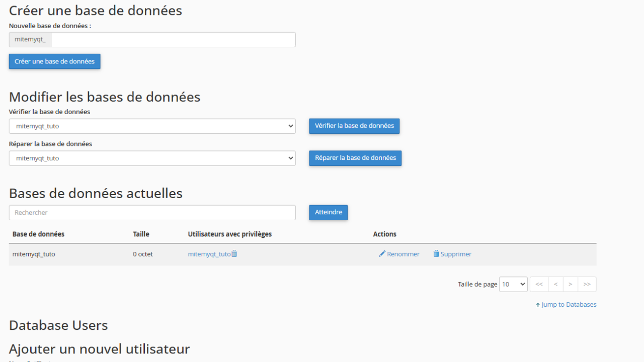
Task: Click the Actions column header
Action: [385, 234]
